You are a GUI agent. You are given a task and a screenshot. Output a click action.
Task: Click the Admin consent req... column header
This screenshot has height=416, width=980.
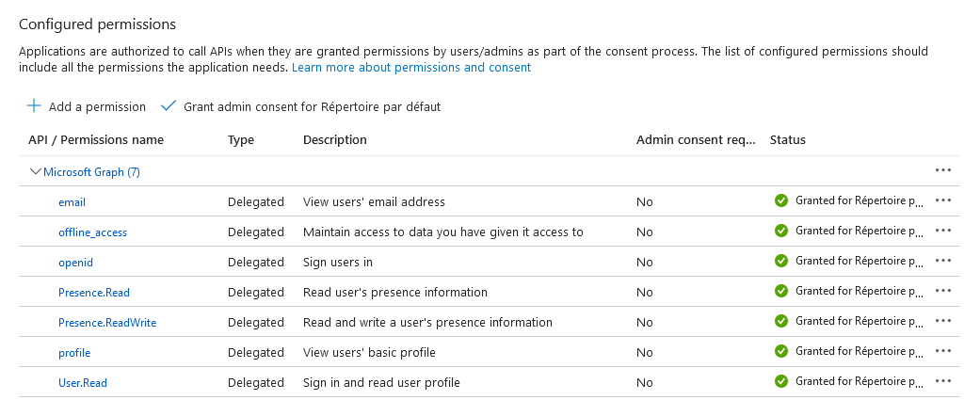click(x=697, y=140)
